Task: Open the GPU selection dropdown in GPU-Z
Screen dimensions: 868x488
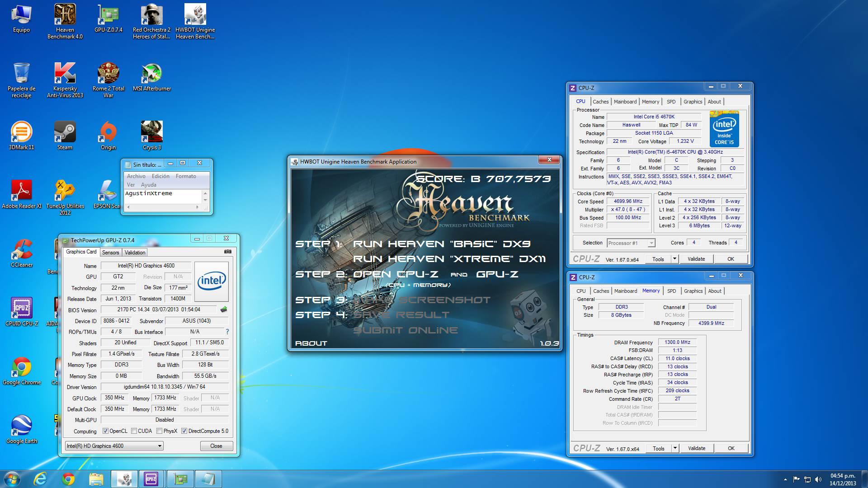Action: pyautogui.click(x=114, y=446)
